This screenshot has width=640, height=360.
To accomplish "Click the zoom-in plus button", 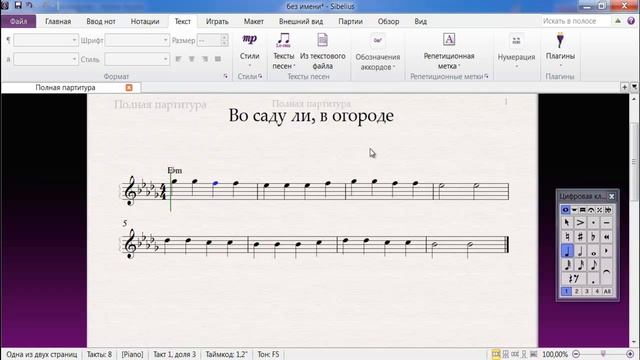I will coord(630,354).
